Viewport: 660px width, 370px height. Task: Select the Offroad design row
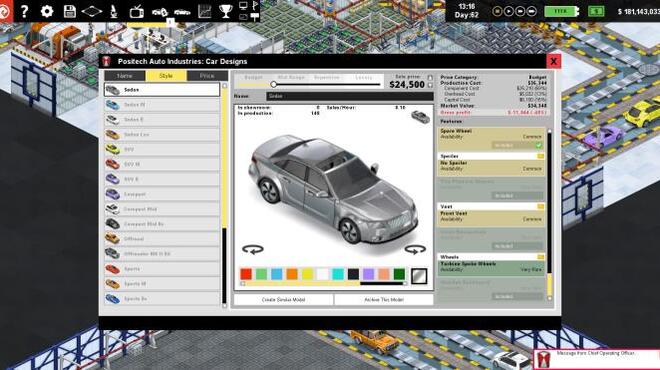coord(162,239)
